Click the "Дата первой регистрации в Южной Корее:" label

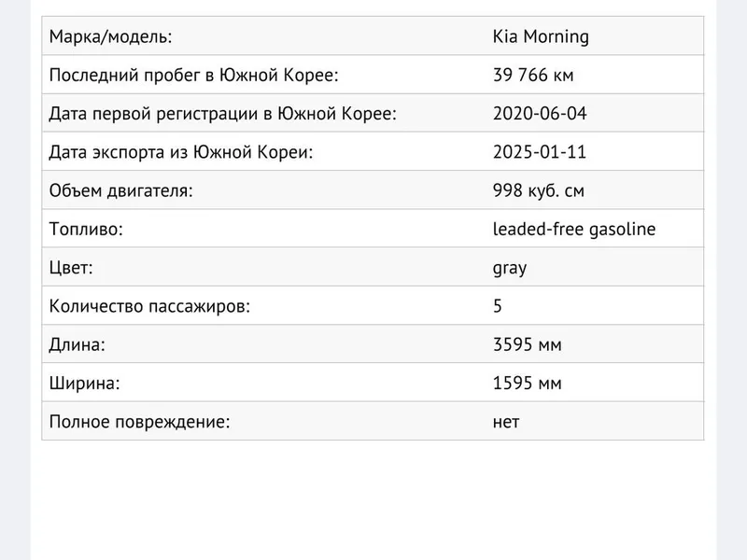[222, 114]
